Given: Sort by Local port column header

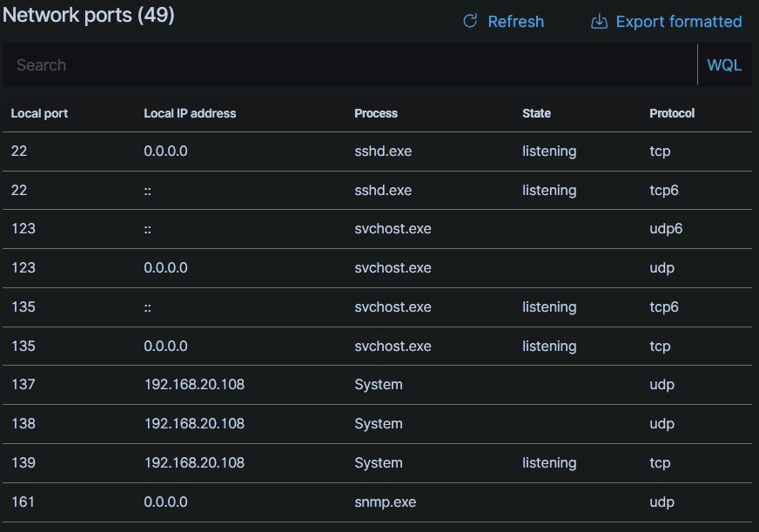Looking at the screenshot, I should (x=39, y=113).
